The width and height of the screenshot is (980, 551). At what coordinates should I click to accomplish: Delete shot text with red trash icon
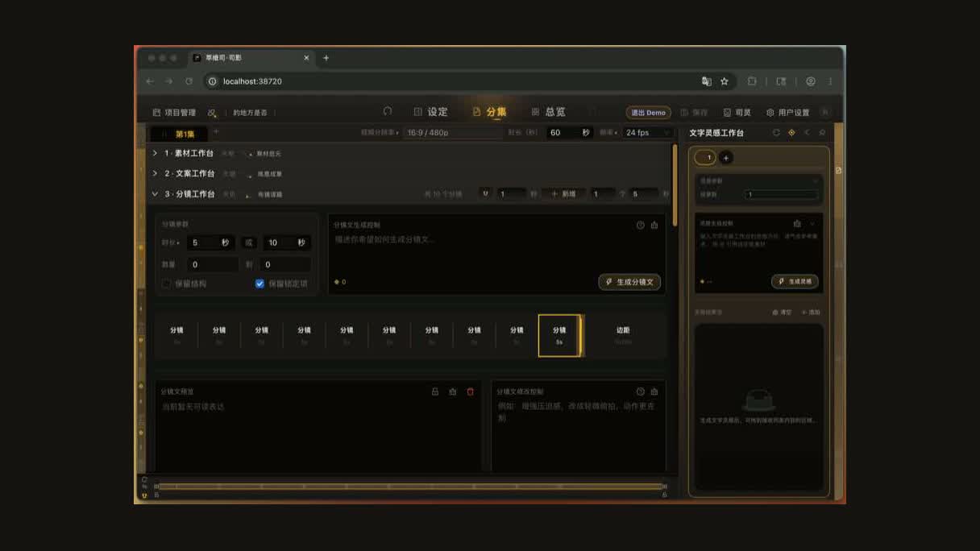click(x=471, y=391)
